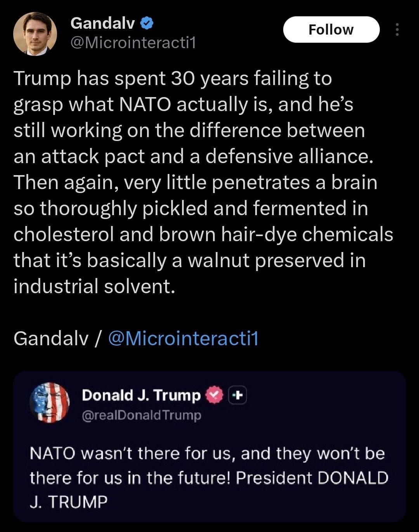The height and width of the screenshot is (532, 419).
Task: Click the @realDonaldTrump handle
Action: pyautogui.click(x=142, y=415)
